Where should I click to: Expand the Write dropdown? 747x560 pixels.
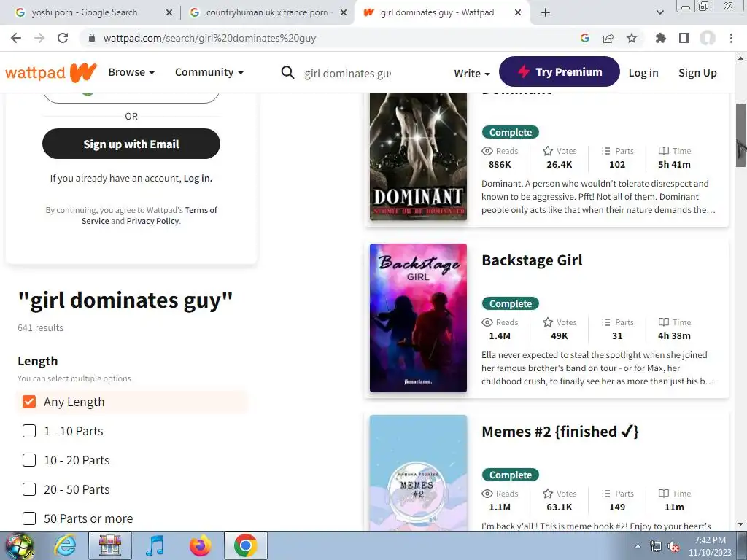point(472,74)
